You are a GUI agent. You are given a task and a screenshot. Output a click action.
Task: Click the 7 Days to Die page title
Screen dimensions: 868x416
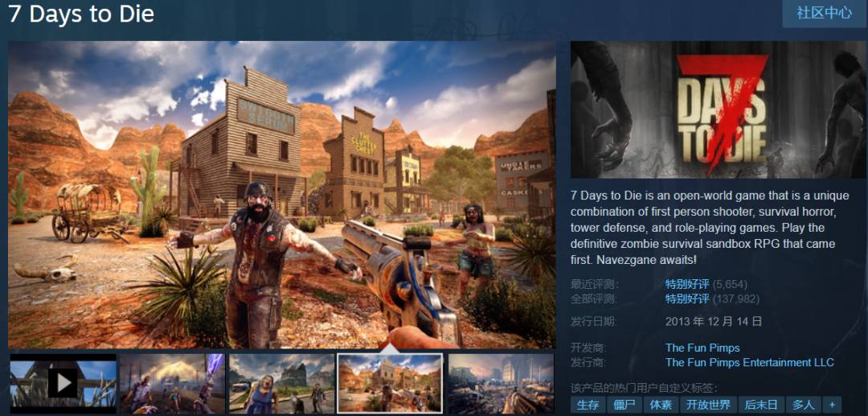(x=81, y=14)
